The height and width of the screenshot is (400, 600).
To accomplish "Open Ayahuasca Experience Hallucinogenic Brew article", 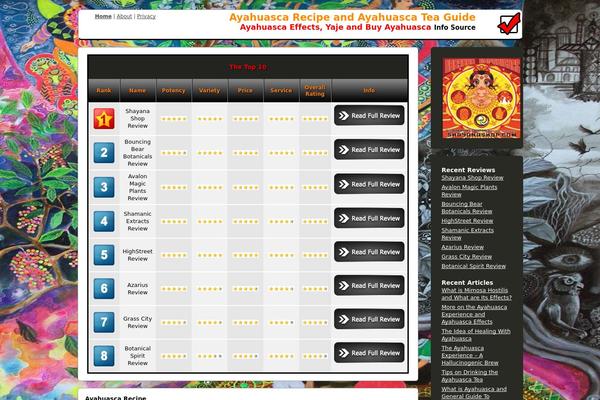I will pyautogui.click(x=470, y=355).
